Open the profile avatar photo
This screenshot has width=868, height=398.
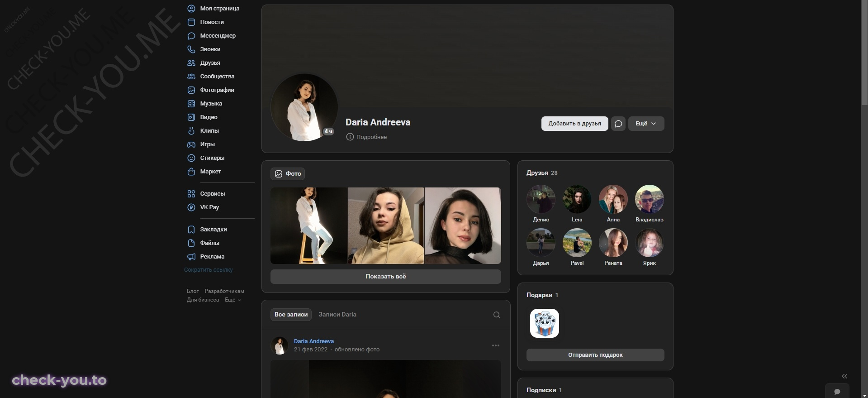(304, 108)
